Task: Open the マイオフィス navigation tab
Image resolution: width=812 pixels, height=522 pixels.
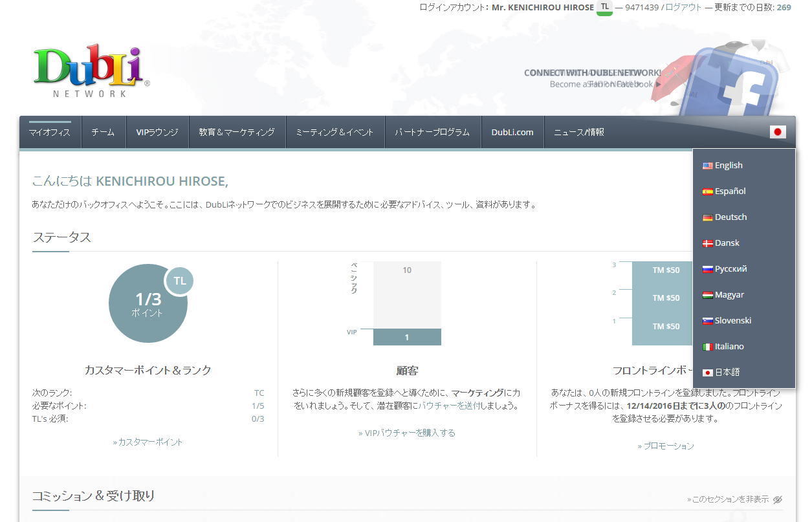Action: tap(50, 132)
